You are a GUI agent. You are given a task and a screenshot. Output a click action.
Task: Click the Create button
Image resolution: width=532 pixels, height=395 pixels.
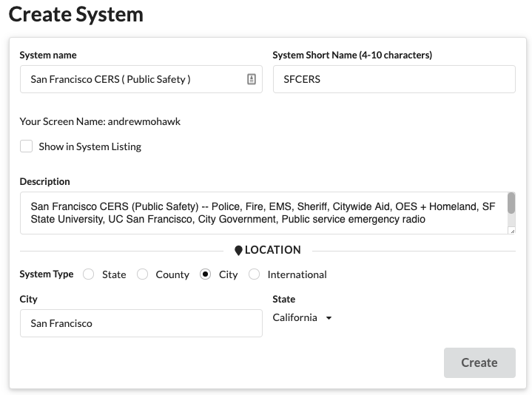click(x=479, y=362)
